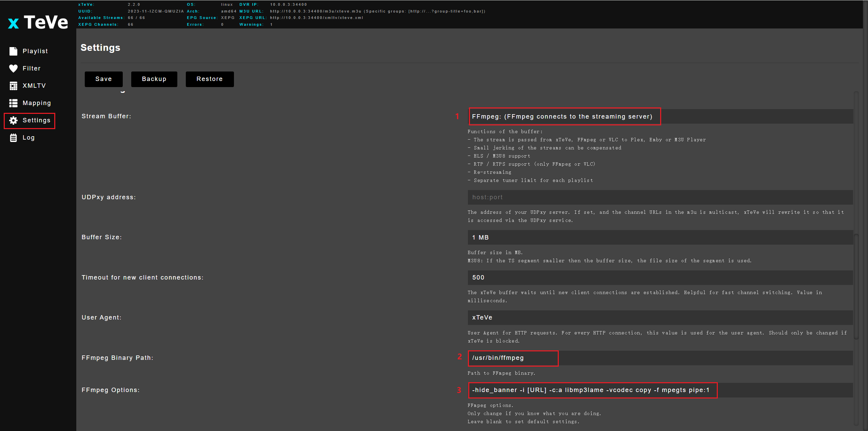Click the FFmpeg Binary Path field

660,358
